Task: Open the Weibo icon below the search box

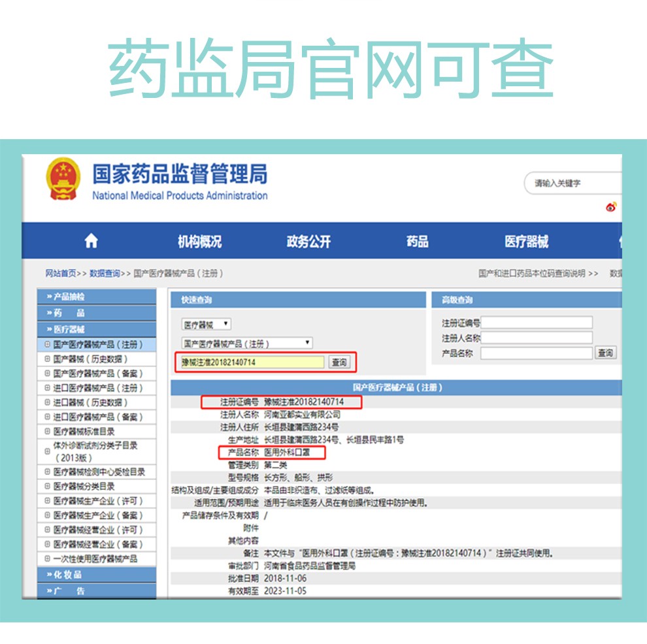Action: point(611,206)
